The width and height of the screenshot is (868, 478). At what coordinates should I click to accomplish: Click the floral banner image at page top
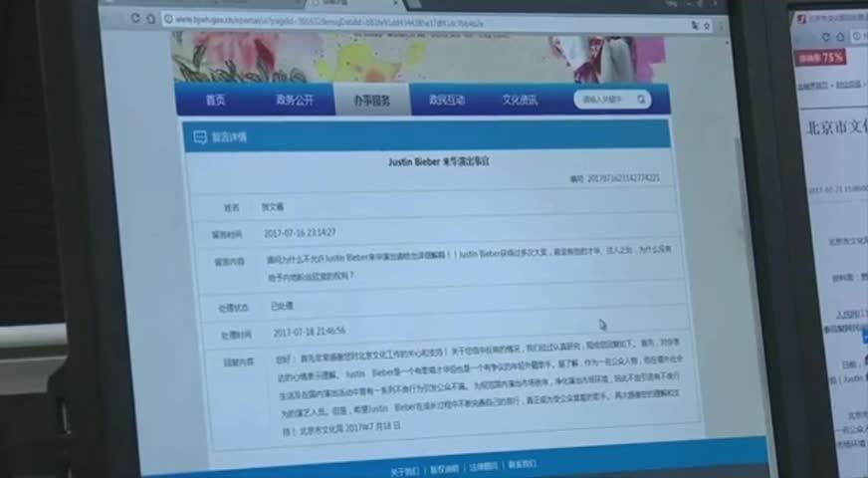pos(419,58)
